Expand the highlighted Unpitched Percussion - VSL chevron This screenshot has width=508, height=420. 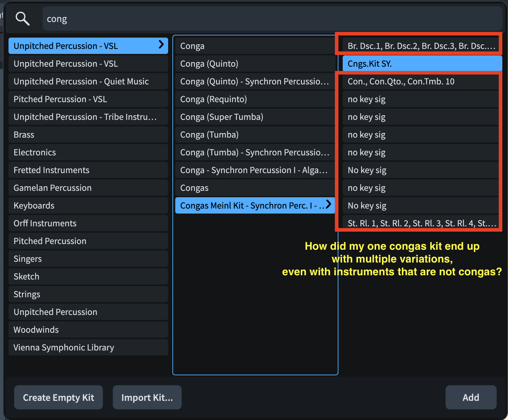[x=161, y=44]
